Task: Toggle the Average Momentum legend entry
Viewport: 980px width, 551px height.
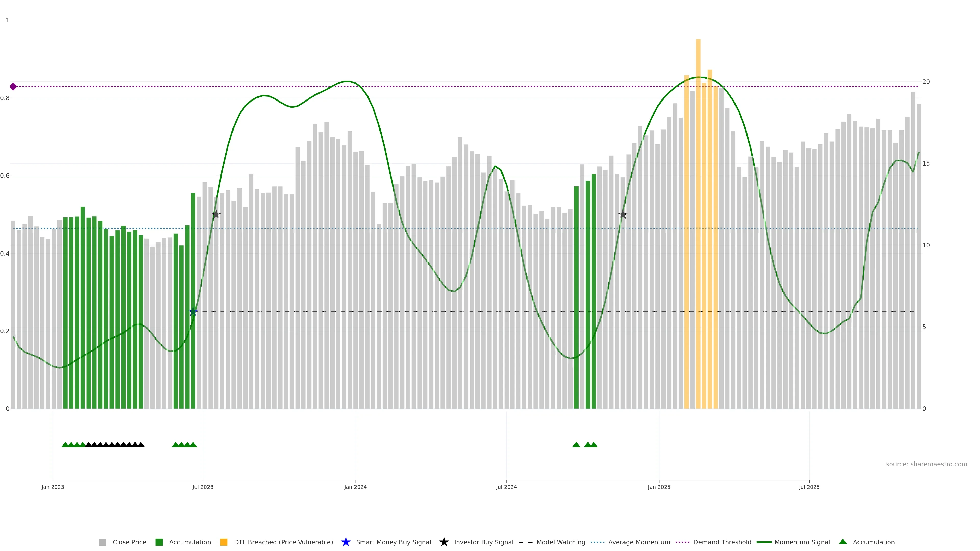Action: (x=639, y=542)
